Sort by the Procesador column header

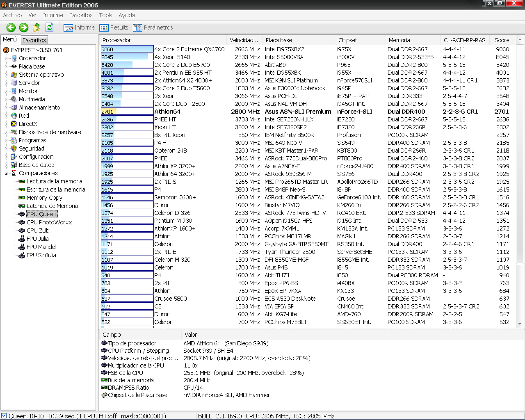(163, 40)
